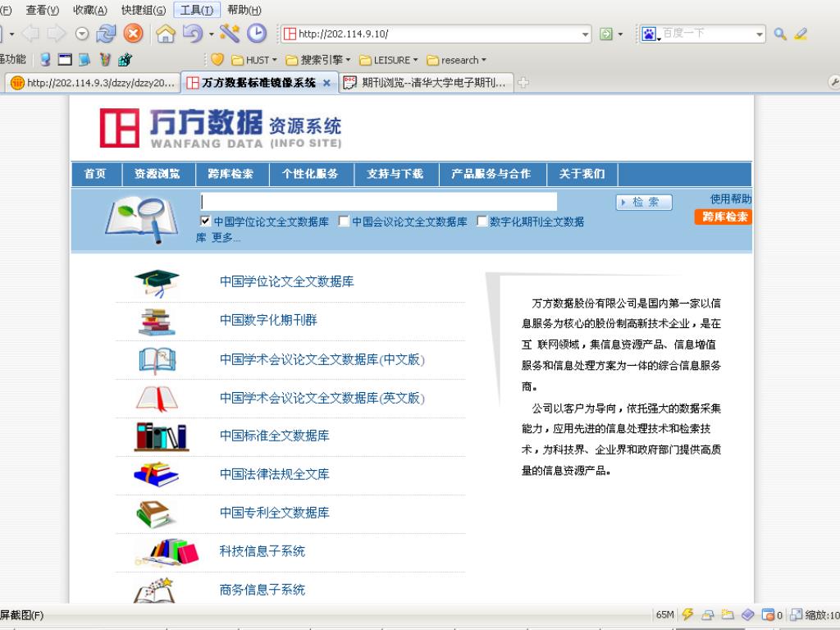840x630 pixels.
Task: Switch to the 期刊浏览--清华大学电子期刊 tab
Action: tap(426, 83)
